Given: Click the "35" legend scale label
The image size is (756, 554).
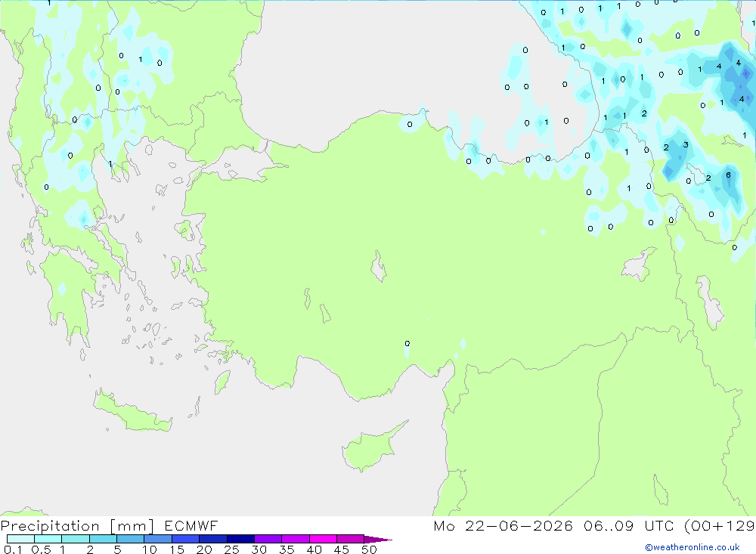Looking at the screenshot, I should 287,549.
